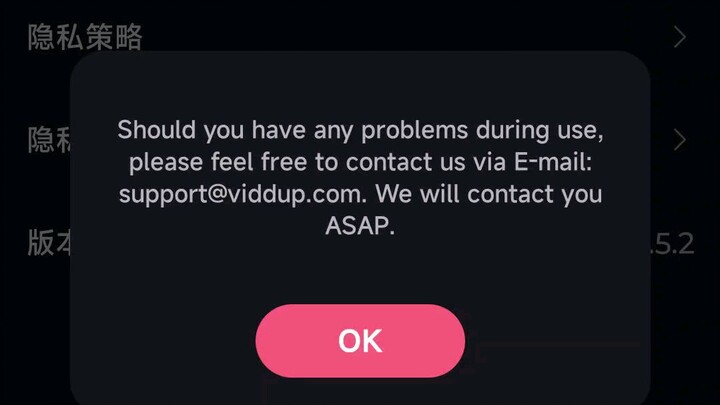Viewport: 720px width, 405px height.
Task: Tap the white OK label inside the pink button
Action: tap(360, 341)
